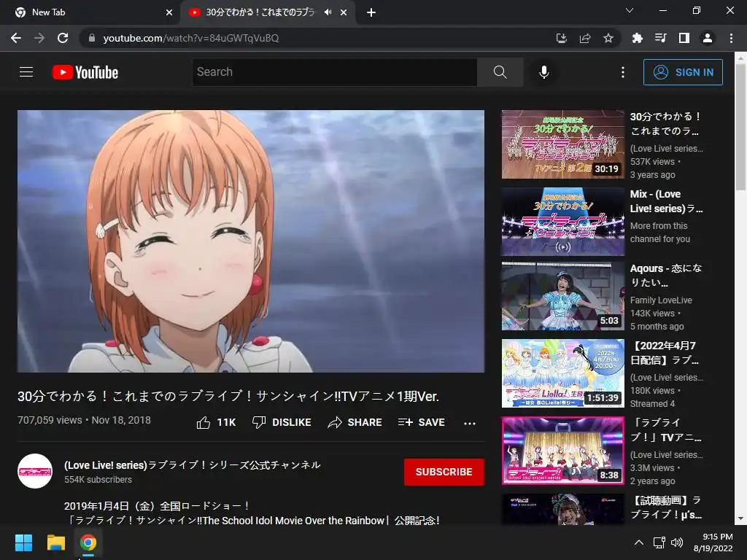Subscribe to the Love Live channel
Image resolution: width=747 pixels, height=560 pixels.
click(444, 472)
